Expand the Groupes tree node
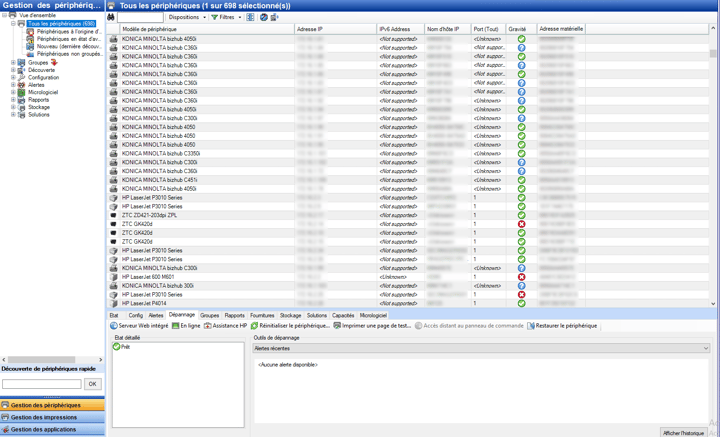The height and width of the screenshot is (437, 720). pyautogui.click(x=13, y=63)
